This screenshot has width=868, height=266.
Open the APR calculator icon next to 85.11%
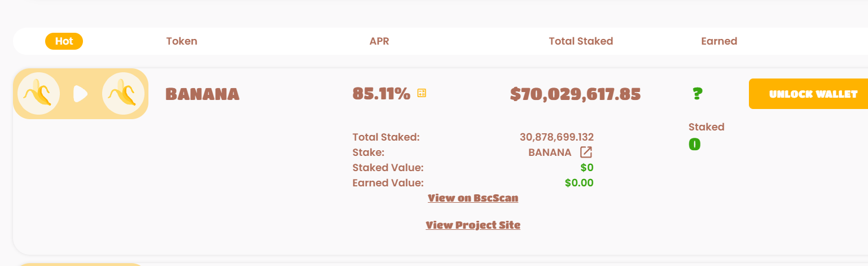(422, 93)
